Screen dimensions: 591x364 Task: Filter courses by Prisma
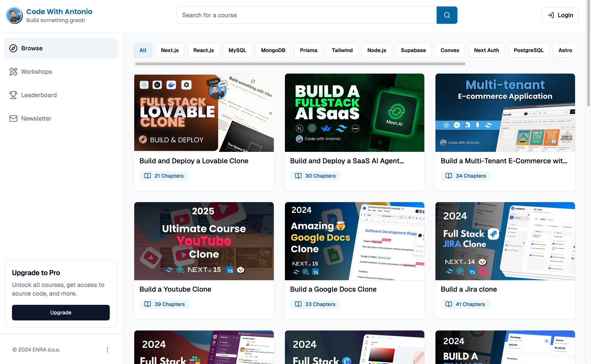click(308, 50)
